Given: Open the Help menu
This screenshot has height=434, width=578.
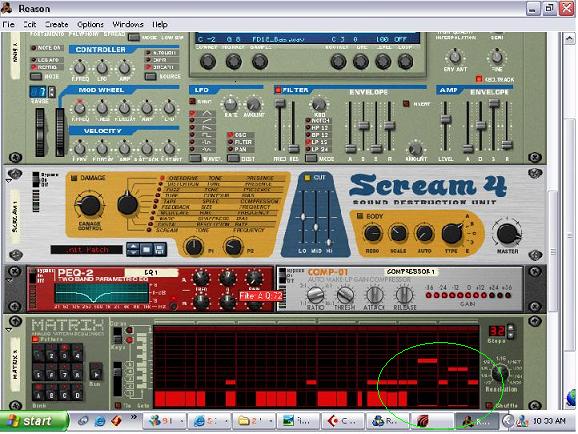Looking at the screenshot, I should click(160, 24).
